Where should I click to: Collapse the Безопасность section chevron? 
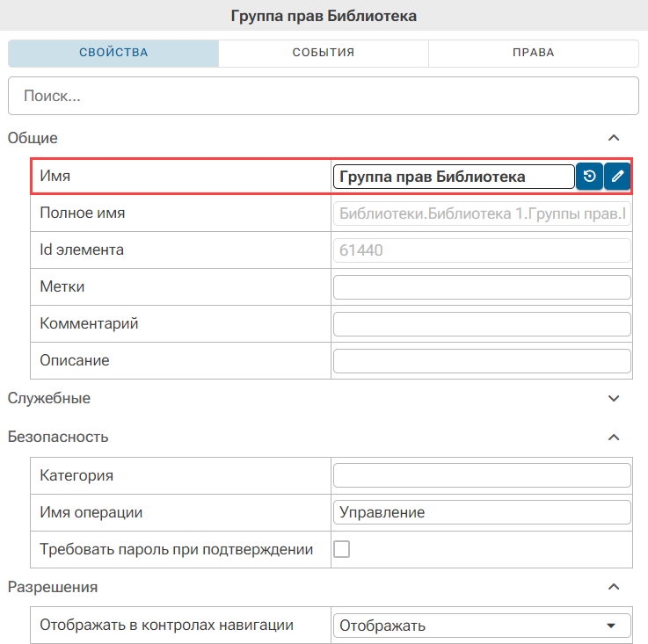(x=614, y=437)
